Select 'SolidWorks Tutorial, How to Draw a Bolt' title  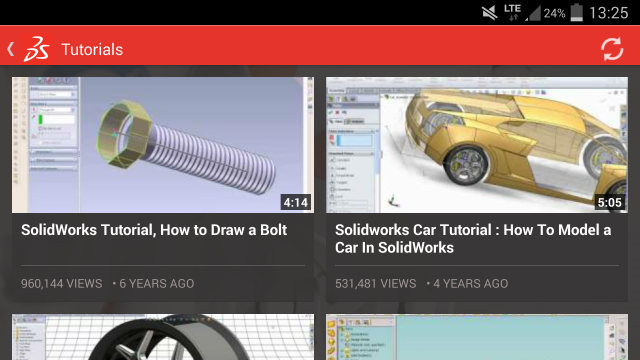pos(154,230)
